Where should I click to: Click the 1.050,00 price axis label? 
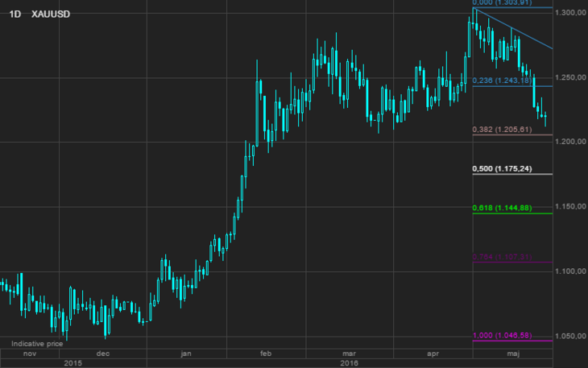(x=569, y=336)
